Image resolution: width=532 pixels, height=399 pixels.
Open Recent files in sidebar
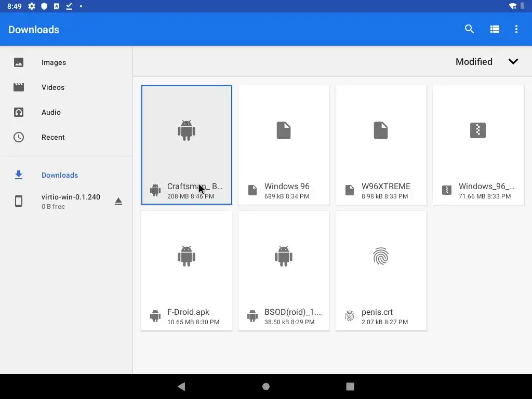click(66, 137)
